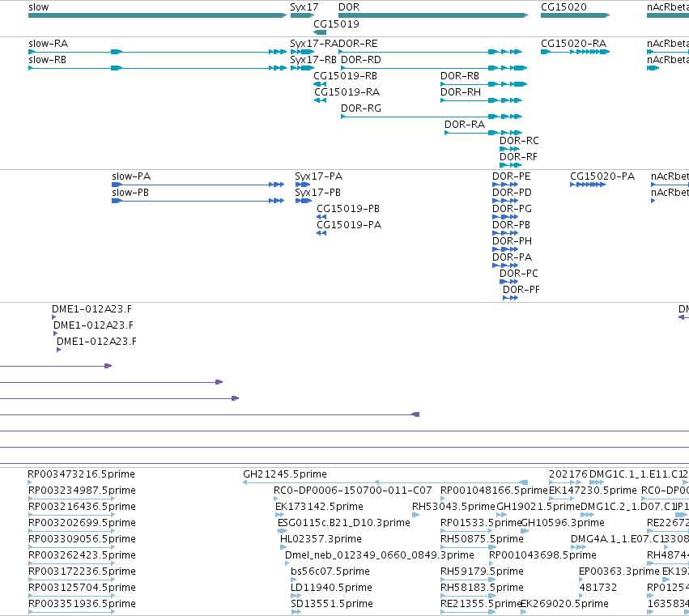
Task: Click the DOR-PD protein label
Action: click(x=512, y=193)
